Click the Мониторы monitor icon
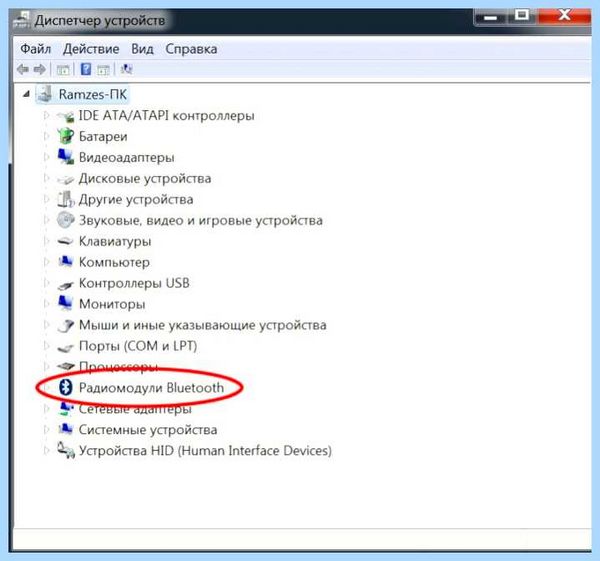 (x=65, y=303)
